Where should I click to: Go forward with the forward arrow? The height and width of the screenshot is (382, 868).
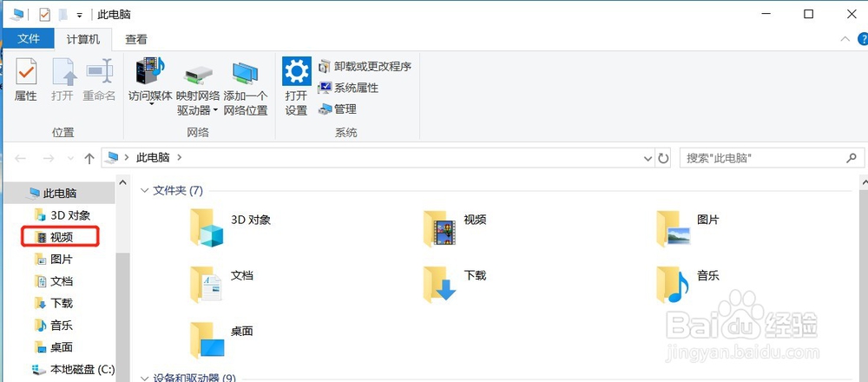point(48,159)
